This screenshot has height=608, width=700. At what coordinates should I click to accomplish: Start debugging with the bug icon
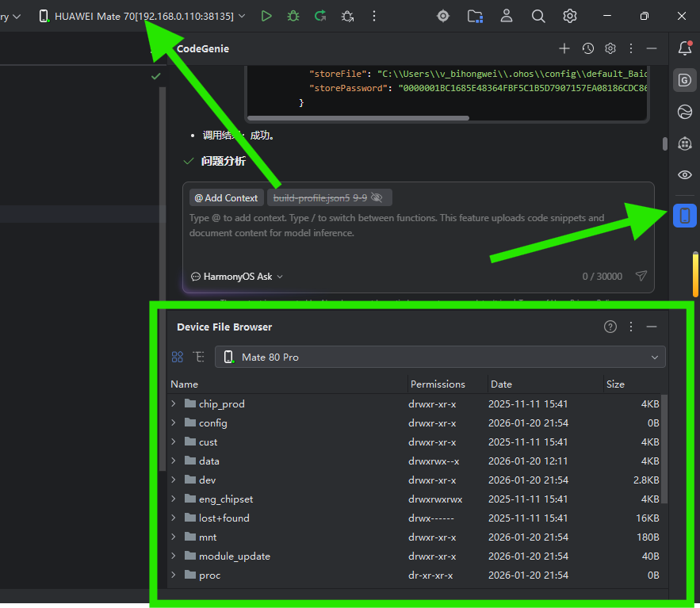(293, 16)
